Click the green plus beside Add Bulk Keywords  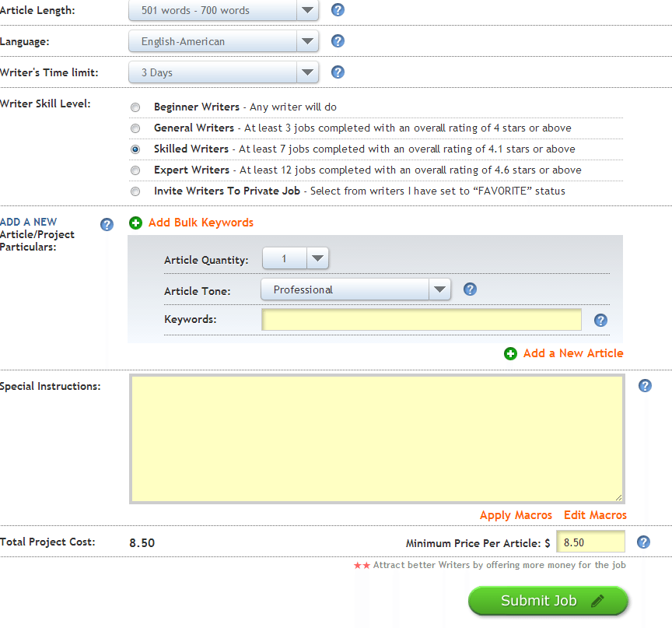point(135,223)
